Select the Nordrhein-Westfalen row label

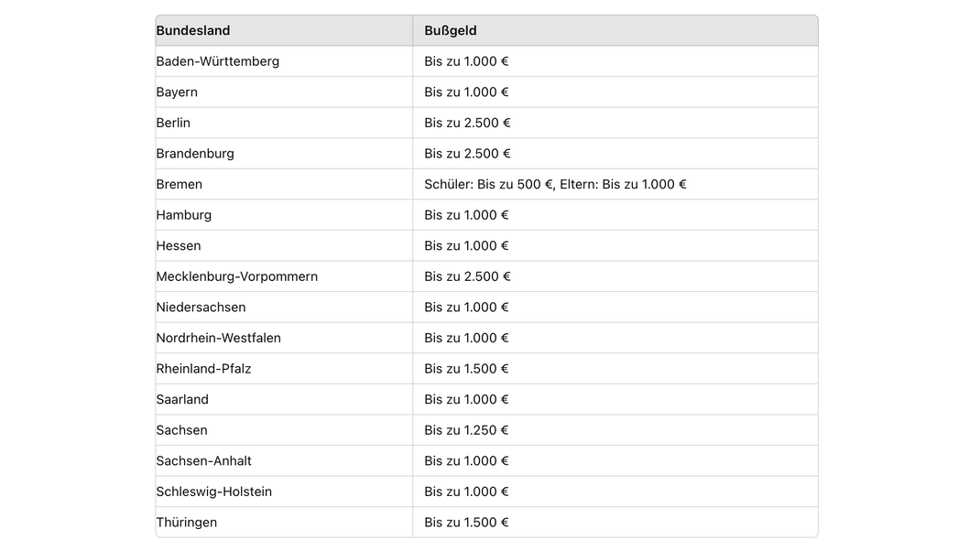219,338
